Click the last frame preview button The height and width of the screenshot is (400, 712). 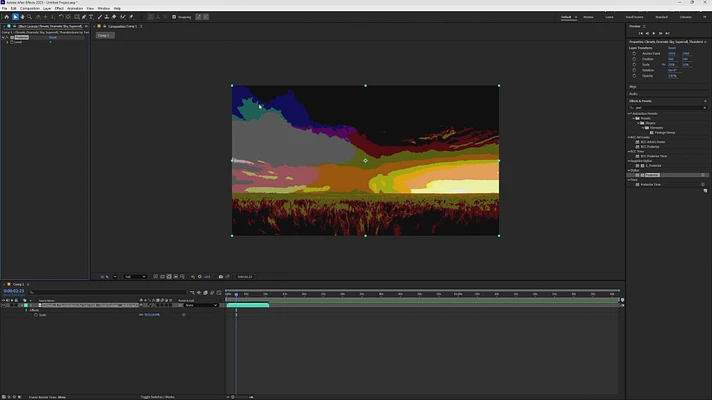point(668,33)
